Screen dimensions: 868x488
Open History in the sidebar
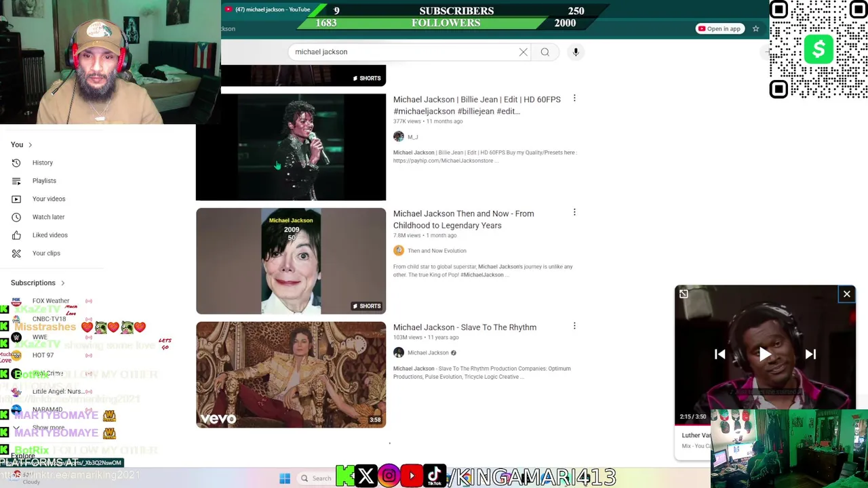42,163
